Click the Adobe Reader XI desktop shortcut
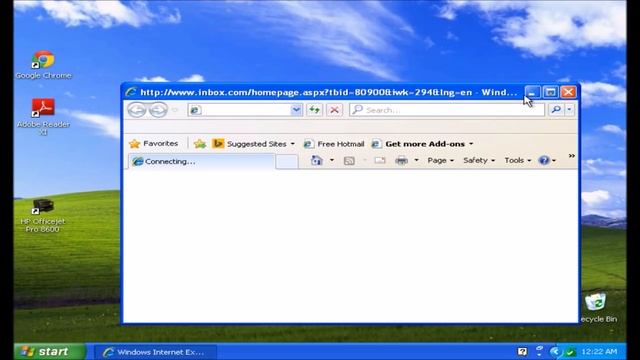 click(x=43, y=117)
